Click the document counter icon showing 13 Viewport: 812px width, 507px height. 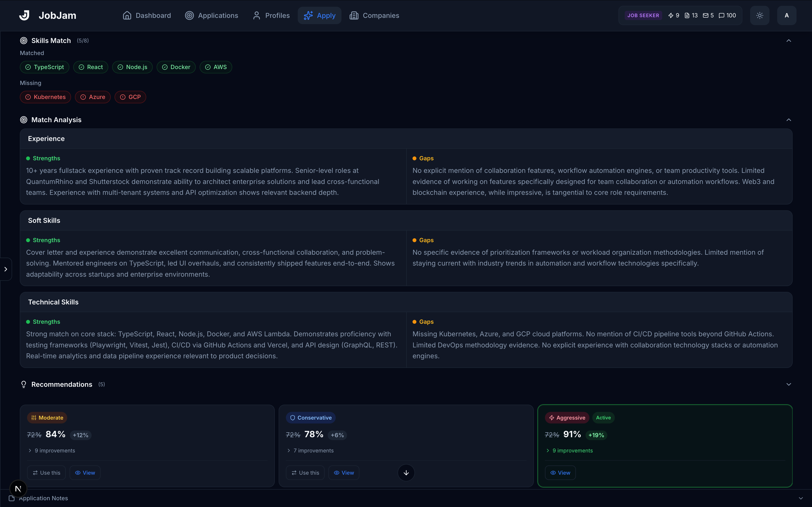[687, 15]
